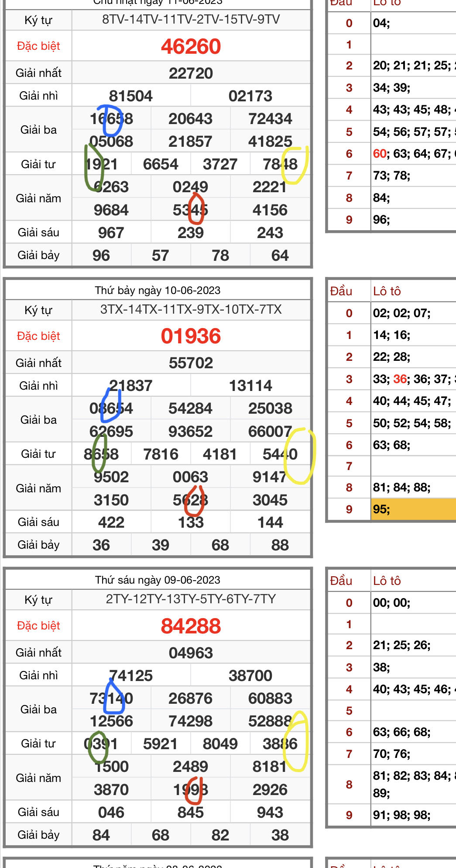This screenshot has width=456, height=868.
Task: Click fifth prize number 0249
Action: coord(191,187)
